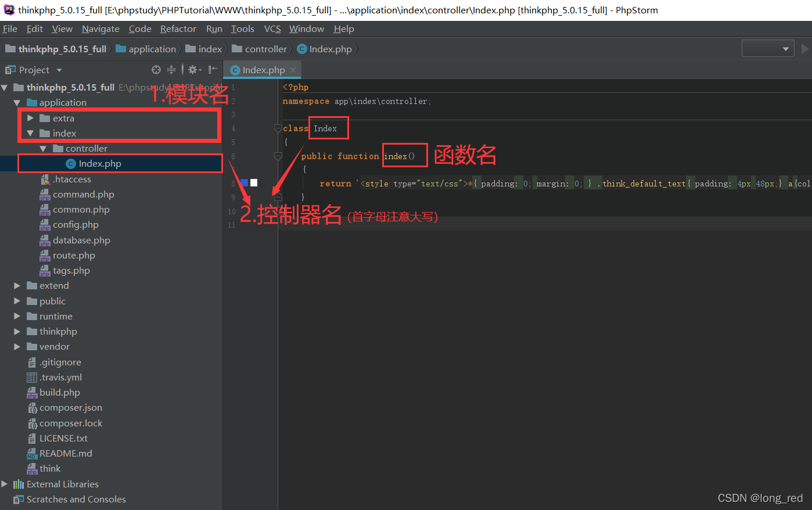Click the Run arrow button at top right
This screenshot has height=510, width=812.
[805, 49]
